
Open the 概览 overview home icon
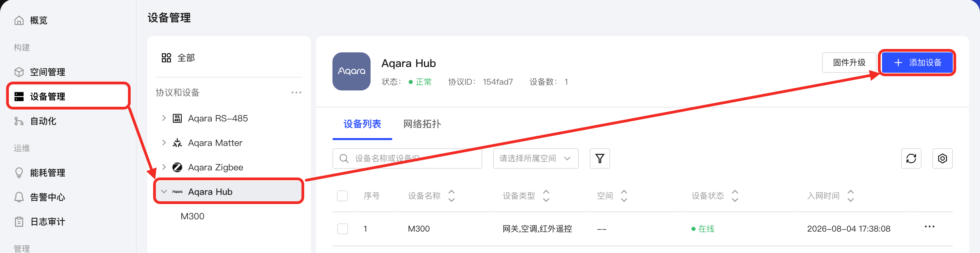click(x=19, y=20)
